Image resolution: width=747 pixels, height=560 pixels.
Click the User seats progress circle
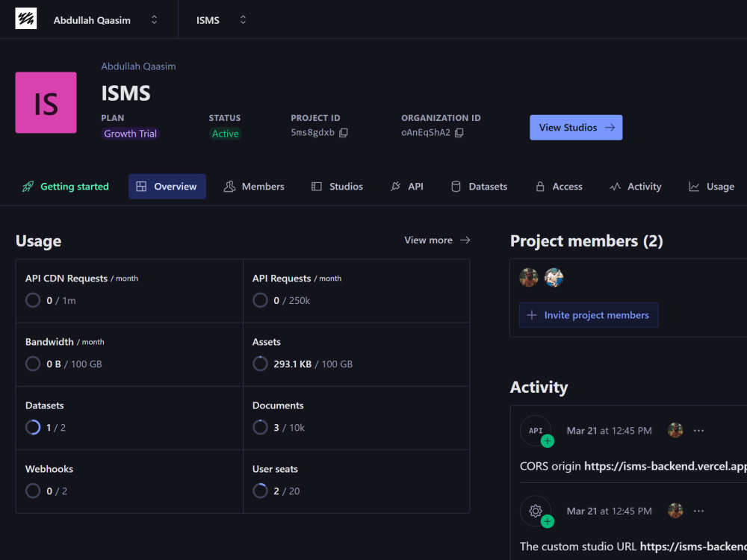tap(260, 491)
